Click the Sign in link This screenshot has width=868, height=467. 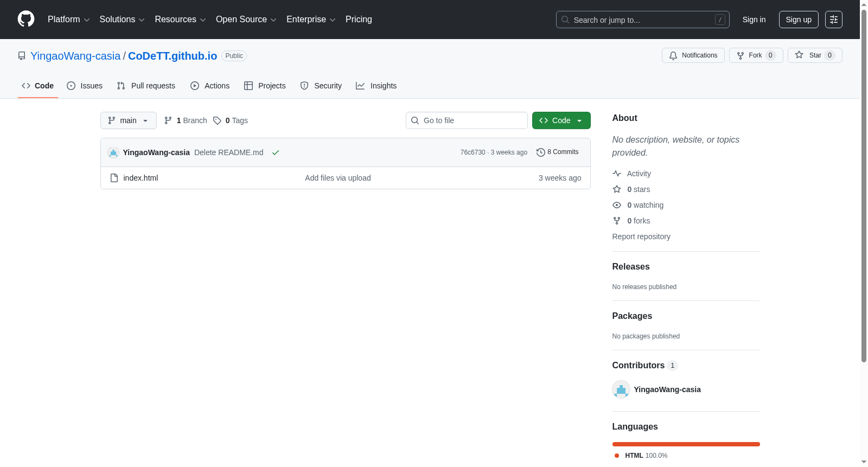754,20
